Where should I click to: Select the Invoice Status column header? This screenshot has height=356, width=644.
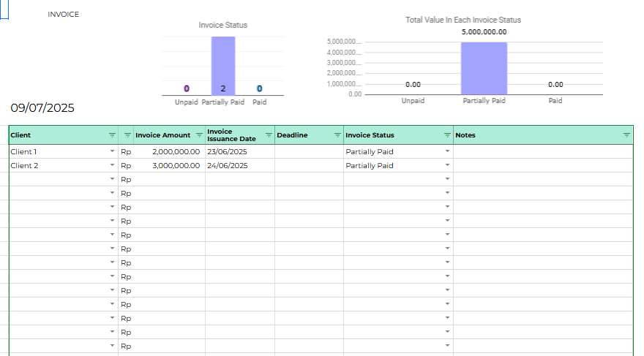click(x=398, y=135)
